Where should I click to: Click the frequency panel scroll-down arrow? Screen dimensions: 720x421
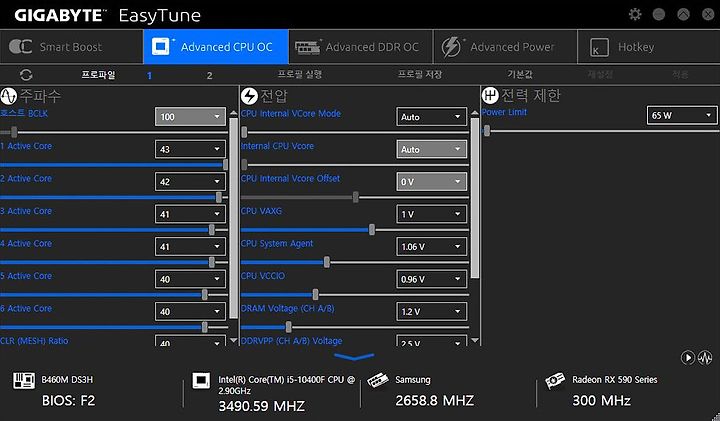(233, 340)
